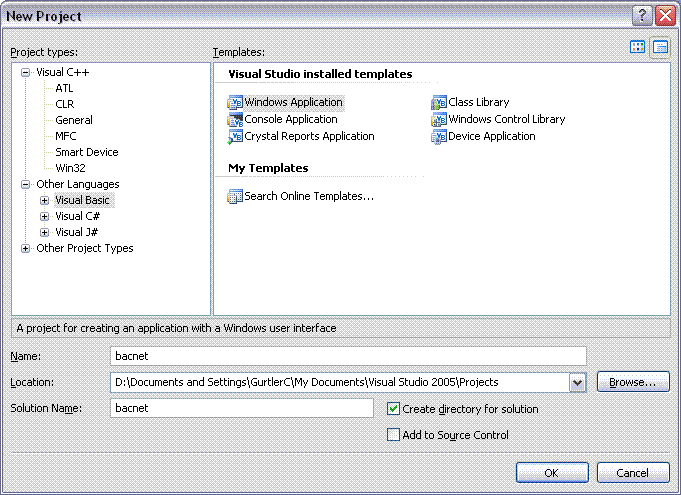This screenshot has width=681, height=495.
Task: Expand the Visual Basic node
Action: click(44, 201)
